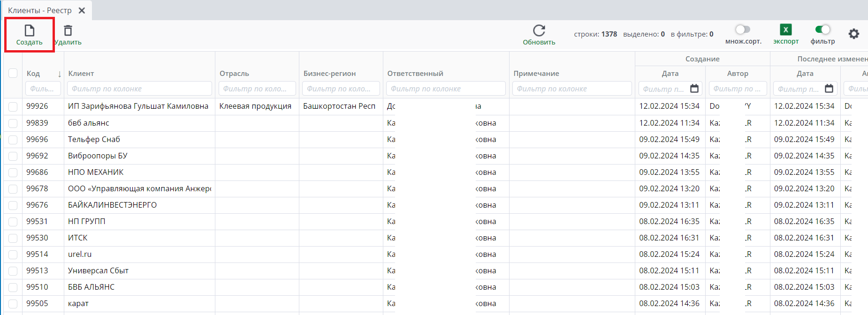The height and width of the screenshot is (315, 868).
Task: Open the НПО МЕХАНИК client row
Action: (96, 172)
